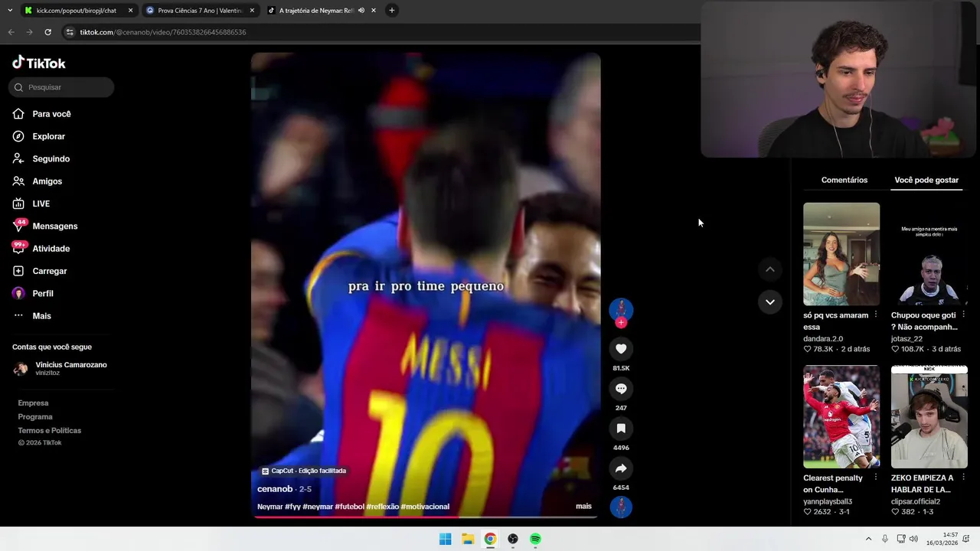Switch to Prova Ciências 7 Ano tab
The image size is (980, 551).
click(x=199, y=11)
